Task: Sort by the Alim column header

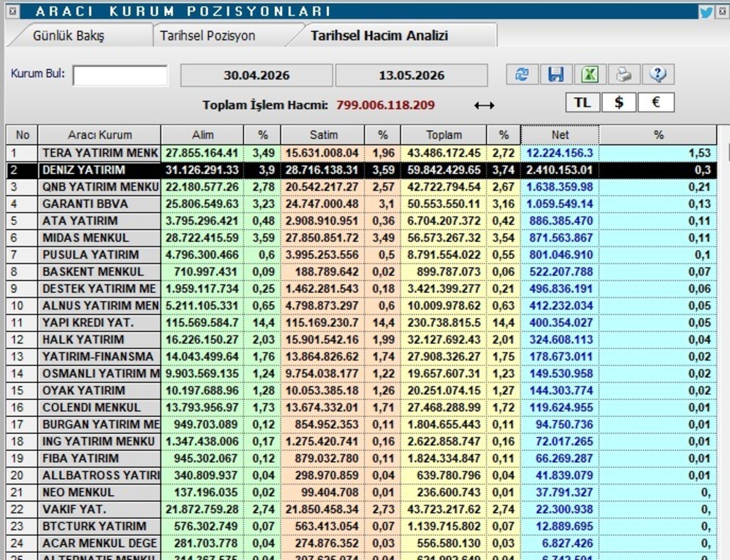Action: (x=203, y=135)
